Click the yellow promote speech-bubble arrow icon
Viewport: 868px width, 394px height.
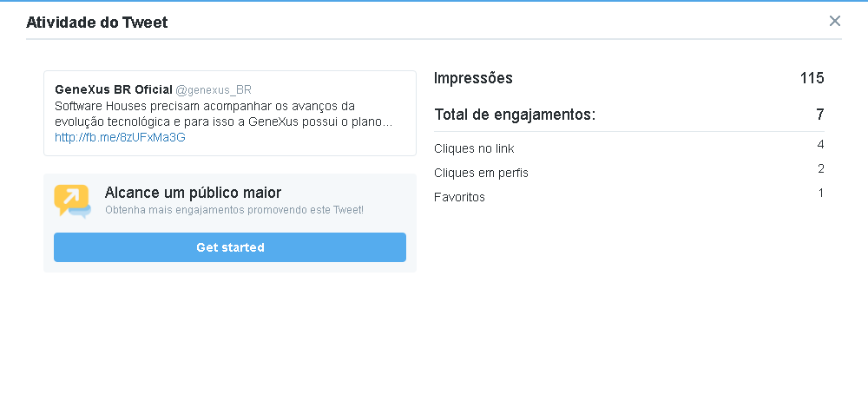pos(73,200)
